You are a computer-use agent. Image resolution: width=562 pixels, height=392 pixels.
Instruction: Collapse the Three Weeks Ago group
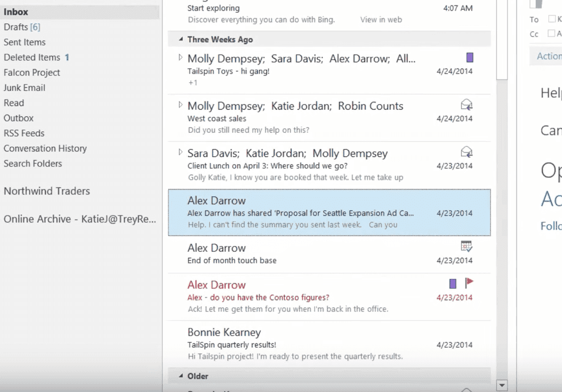point(181,39)
